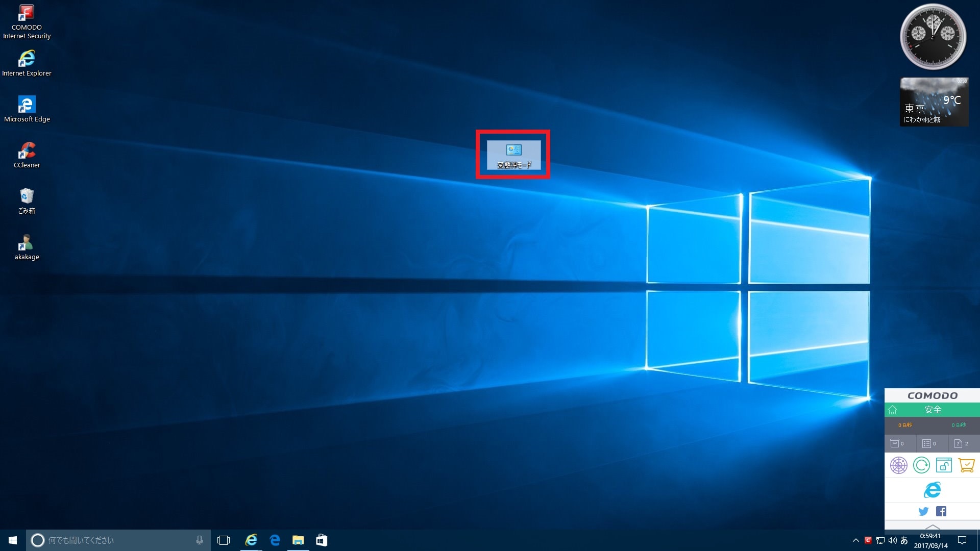Launch Internet Explorer from COMODO widget
This screenshot has height=551, width=980.
coord(932,490)
